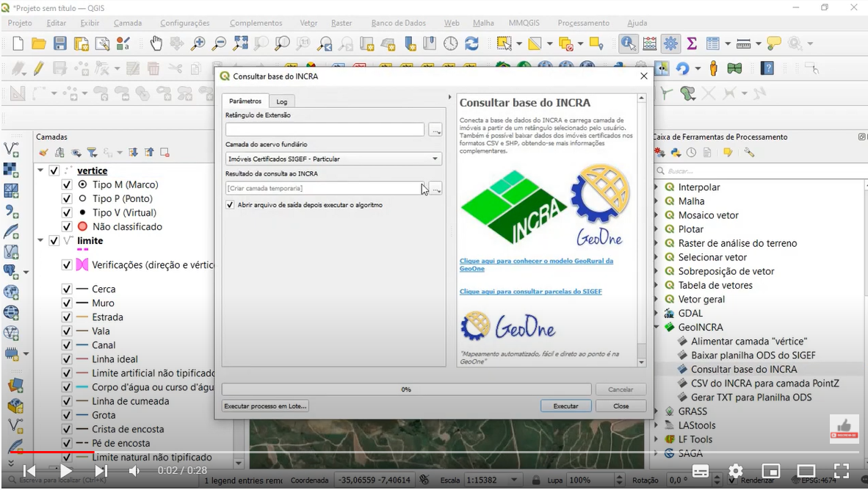This screenshot has height=490, width=868.
Task: Uncheck the Estrada legend entry
Action: 67,317
